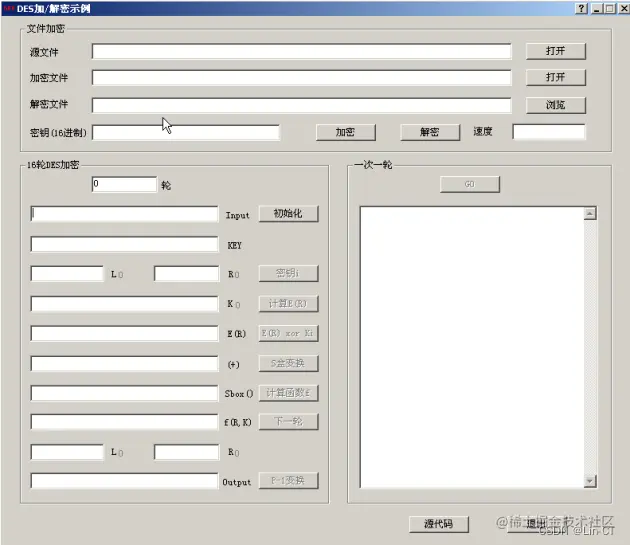Click the 速度 field
The image size is (630, 545).
549,132
